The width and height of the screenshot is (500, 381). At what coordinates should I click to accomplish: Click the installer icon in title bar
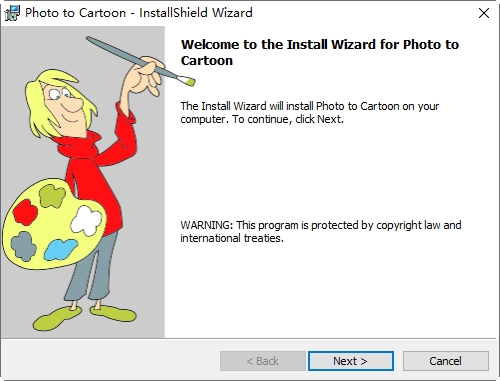pos(12,13)
